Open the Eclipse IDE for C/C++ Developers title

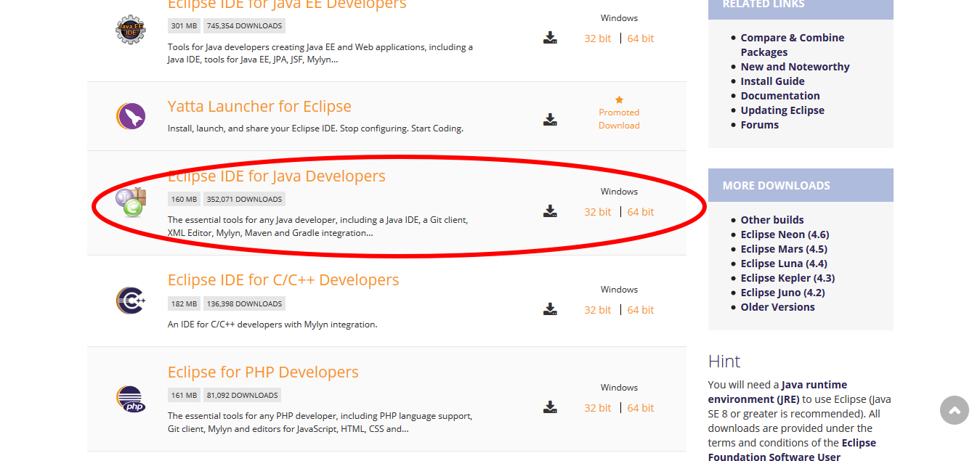pos(283,280)
